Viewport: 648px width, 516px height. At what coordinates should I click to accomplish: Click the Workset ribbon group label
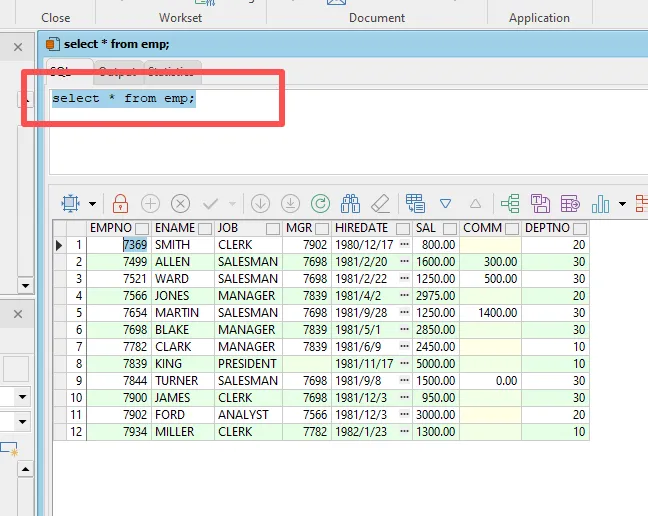click(x=181, y=18)
